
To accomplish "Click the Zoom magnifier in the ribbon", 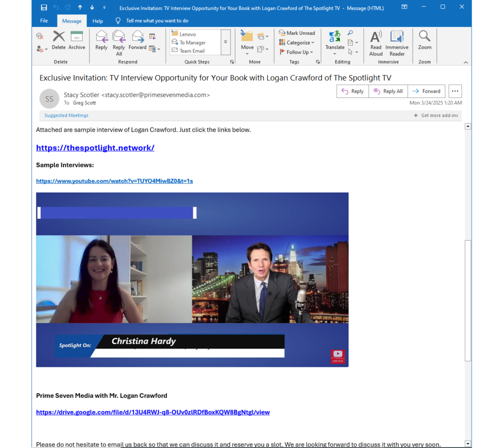I will [x=424, y=40].
